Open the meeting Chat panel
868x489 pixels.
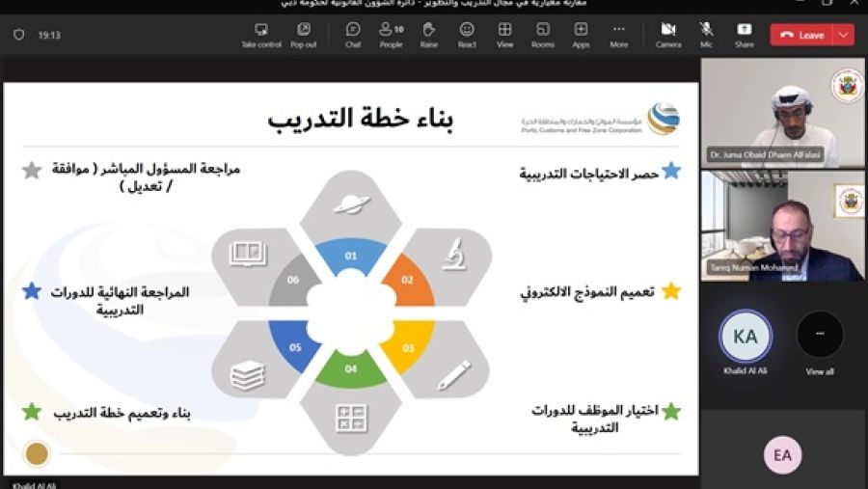coord(353,35)
